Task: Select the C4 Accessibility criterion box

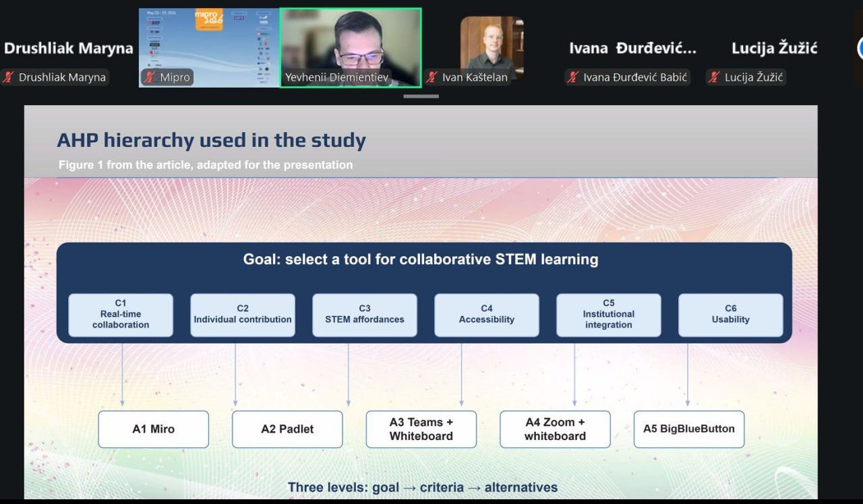Action: (487, 315)
